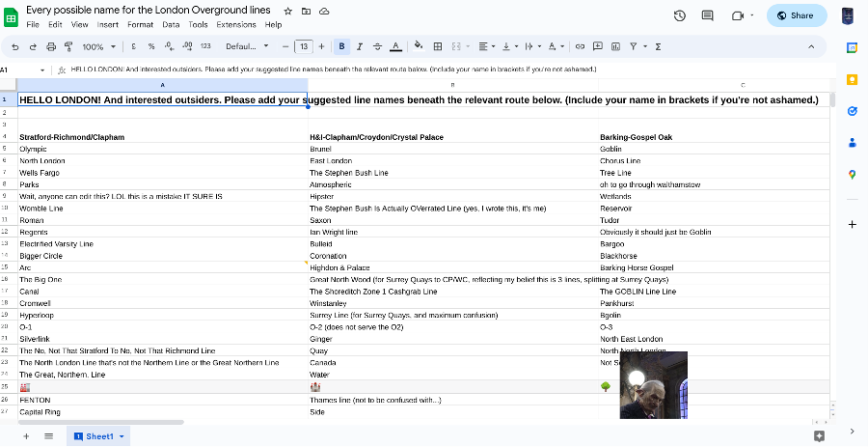
Task: Redo the last action
Action: click(33, 47)
